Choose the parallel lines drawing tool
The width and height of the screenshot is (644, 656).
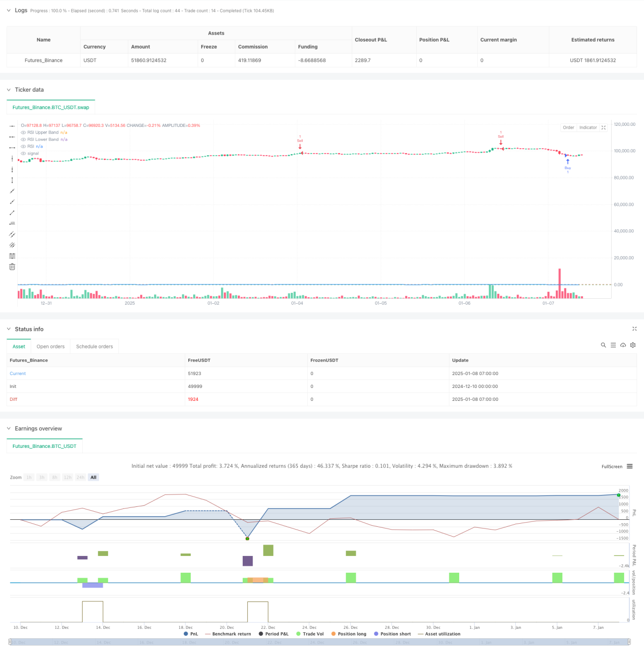12,234
